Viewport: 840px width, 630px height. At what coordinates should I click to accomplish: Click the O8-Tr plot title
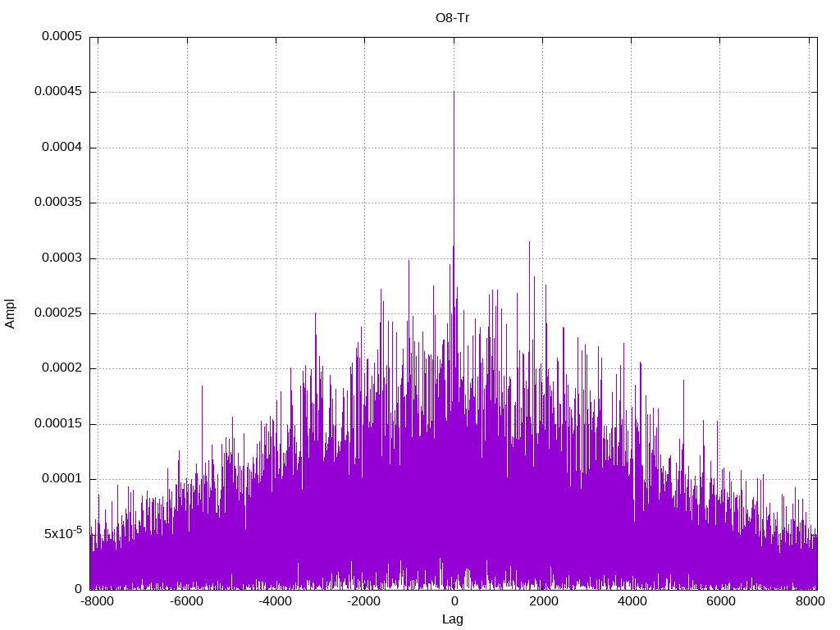tap(452, 18)
